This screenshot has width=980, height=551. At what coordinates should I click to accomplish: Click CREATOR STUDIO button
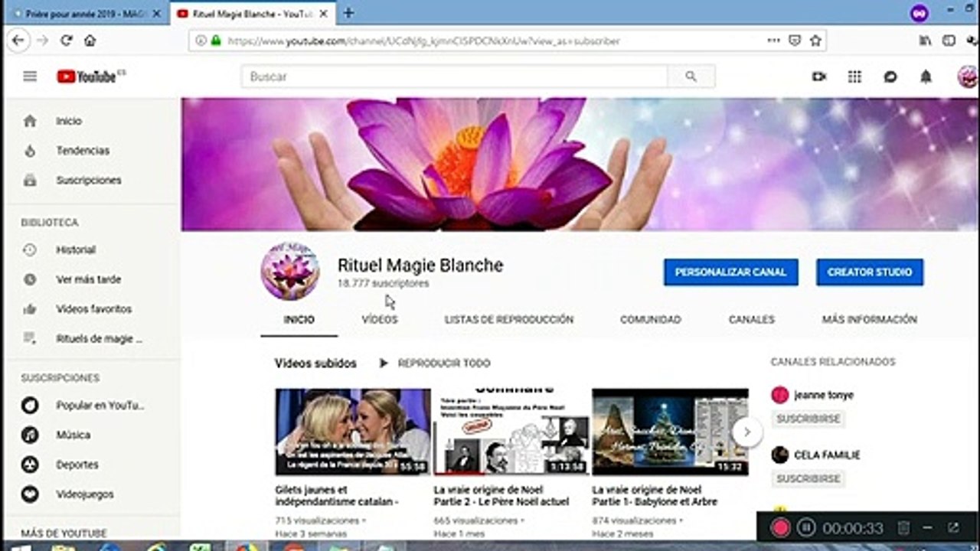(x=870, y=272)
